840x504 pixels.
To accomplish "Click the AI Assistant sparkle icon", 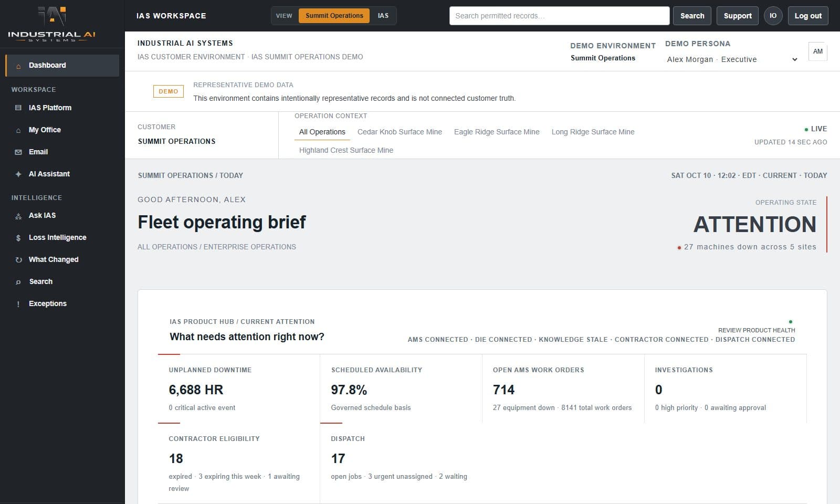I will [18, 174].
